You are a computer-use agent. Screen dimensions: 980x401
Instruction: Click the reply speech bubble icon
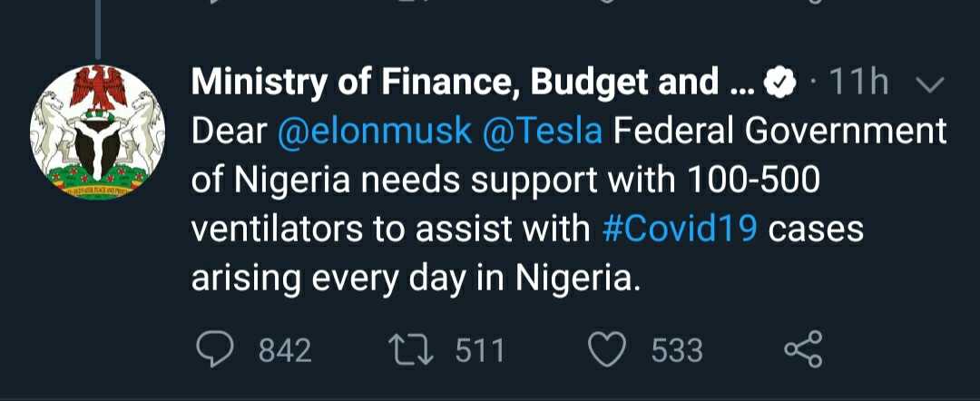click(215, 349)
